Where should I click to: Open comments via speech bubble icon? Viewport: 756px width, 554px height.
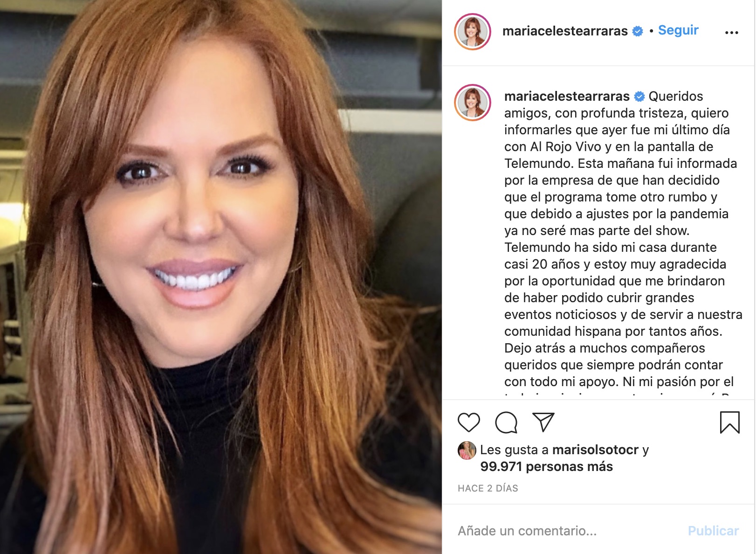[506, 422]
